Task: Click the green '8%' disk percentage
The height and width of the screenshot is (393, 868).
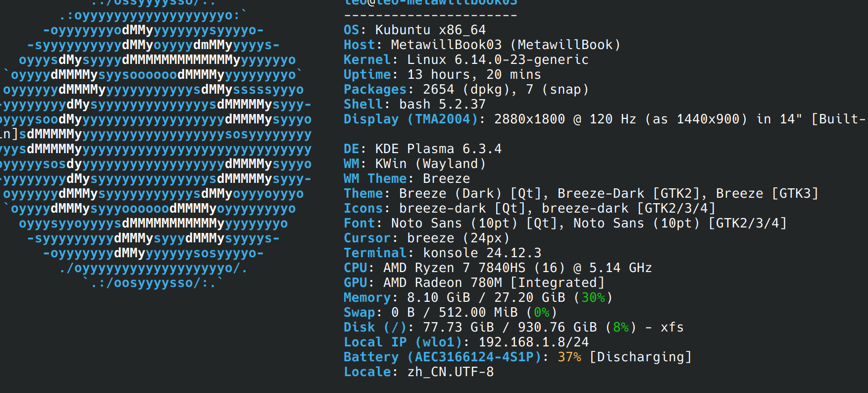Action: pos(621,327)
